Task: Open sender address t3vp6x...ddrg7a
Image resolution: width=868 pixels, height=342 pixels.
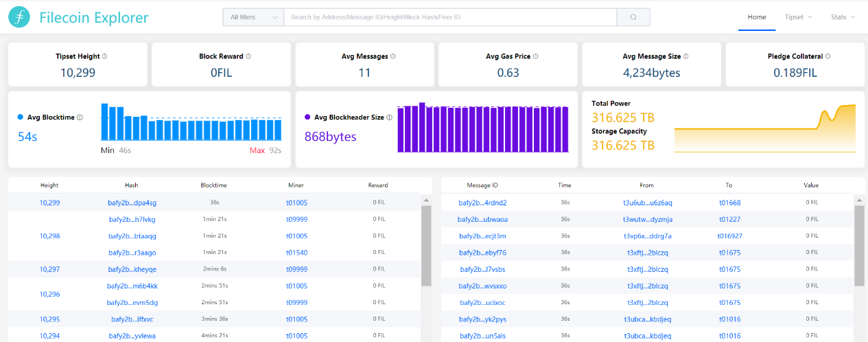Action: [648, 236]
